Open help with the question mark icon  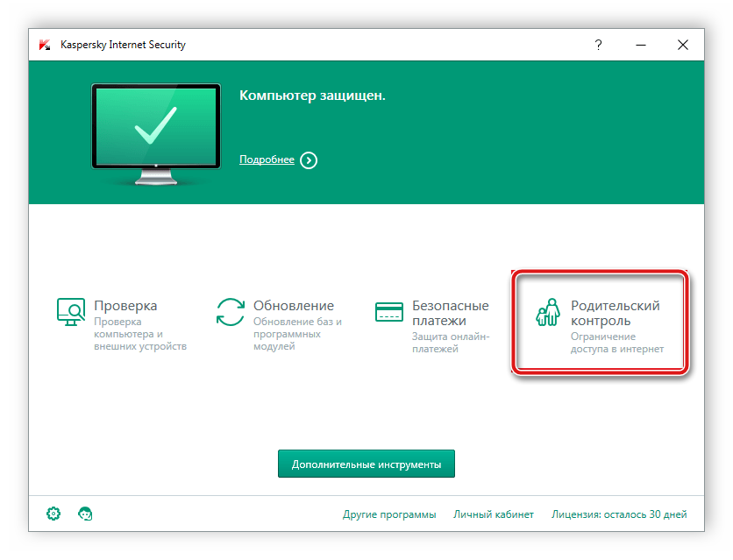point(598,45)
